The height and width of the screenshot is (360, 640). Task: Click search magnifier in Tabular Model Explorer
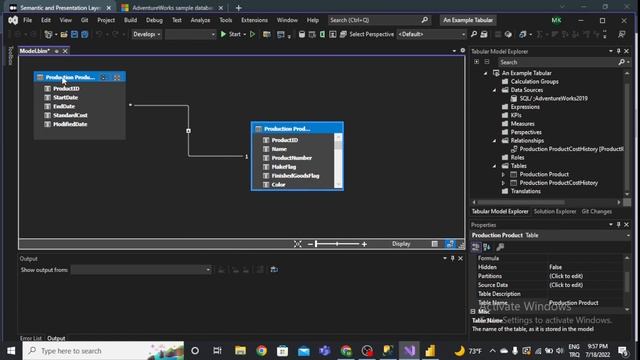point(621,62)
